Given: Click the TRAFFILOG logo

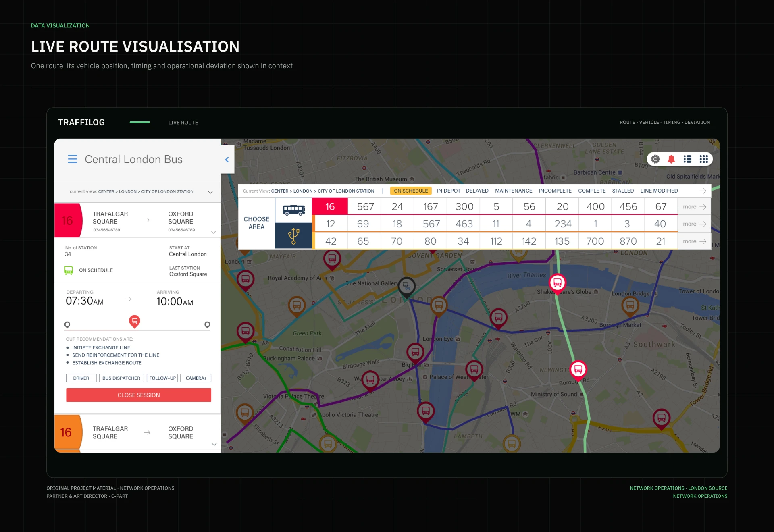Looking at the screenshot, I should [81, 123].
